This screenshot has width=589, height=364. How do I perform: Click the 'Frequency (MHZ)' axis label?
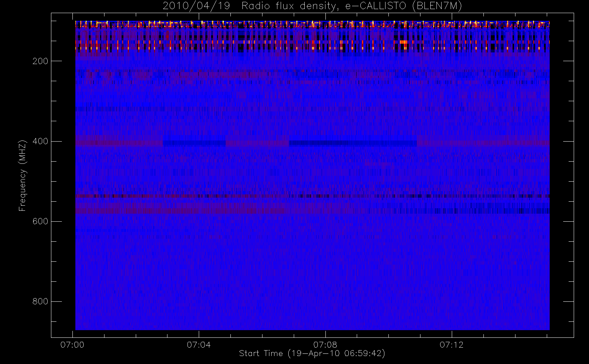[23, 175]
